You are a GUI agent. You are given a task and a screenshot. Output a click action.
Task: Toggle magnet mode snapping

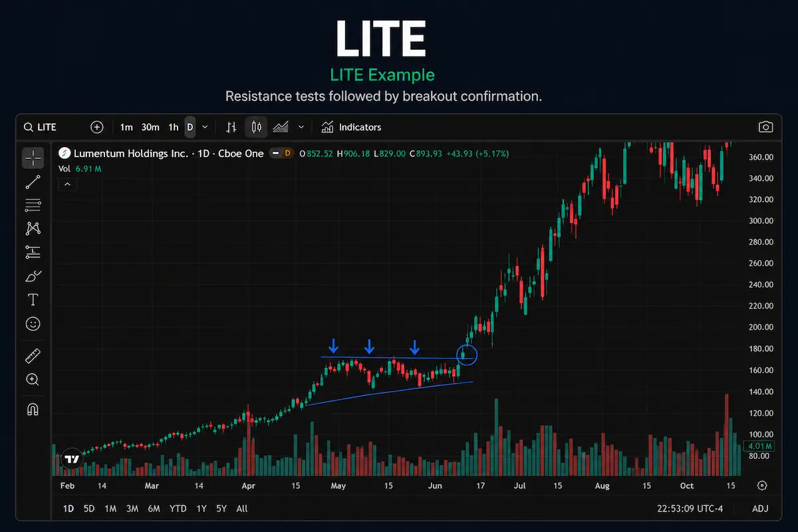click(x=33, y=409)
